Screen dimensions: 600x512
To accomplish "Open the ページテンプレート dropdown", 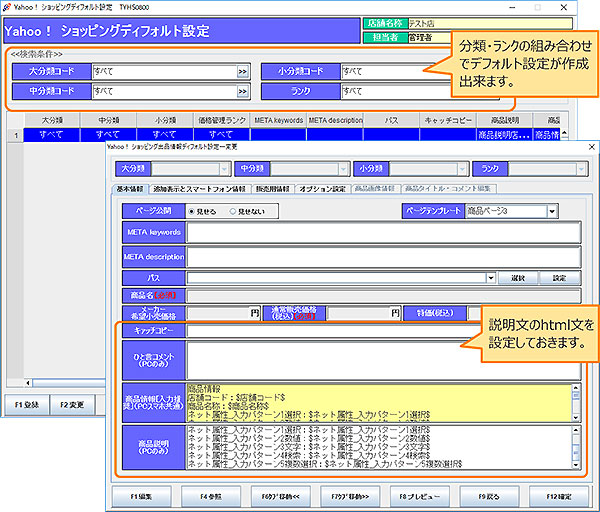I will coord(552,212).
